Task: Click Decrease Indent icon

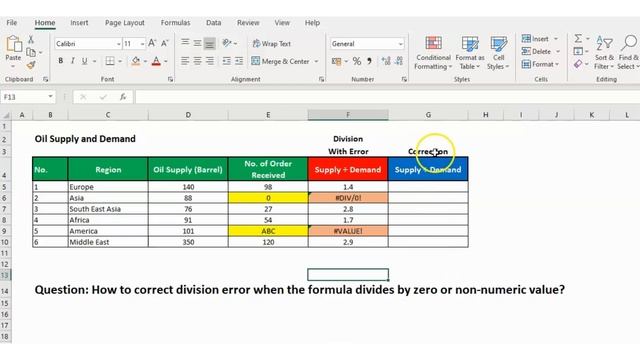Action: 227,61
